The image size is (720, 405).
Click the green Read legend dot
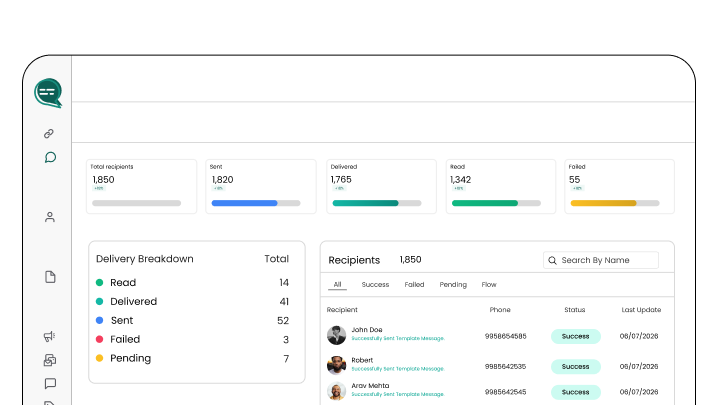[x=99, y=282]
